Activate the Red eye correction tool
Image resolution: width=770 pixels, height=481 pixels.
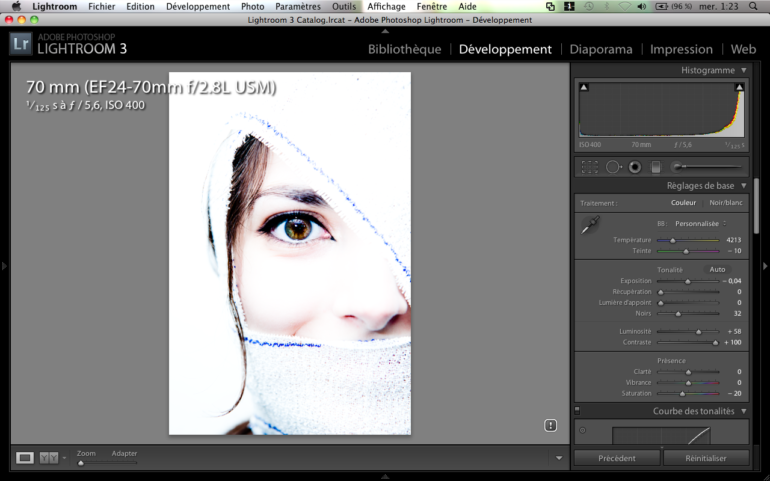[x=634, y=167]
